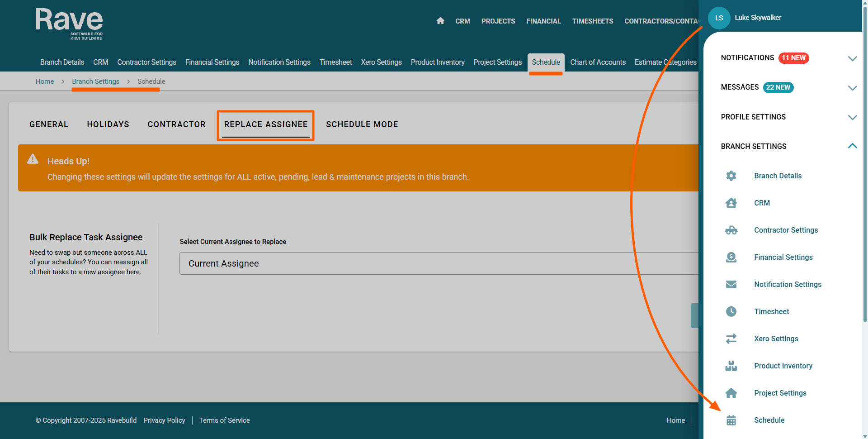The width and height of the screenshot is (868, 439).
Task: Click the Contractor Settings vehicle icon
Action: tap(731, 230)
